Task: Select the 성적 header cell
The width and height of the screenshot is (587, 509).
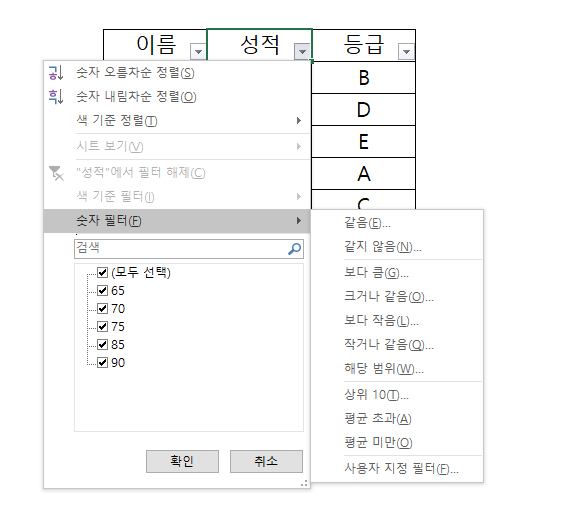Action: coord(259,45)
